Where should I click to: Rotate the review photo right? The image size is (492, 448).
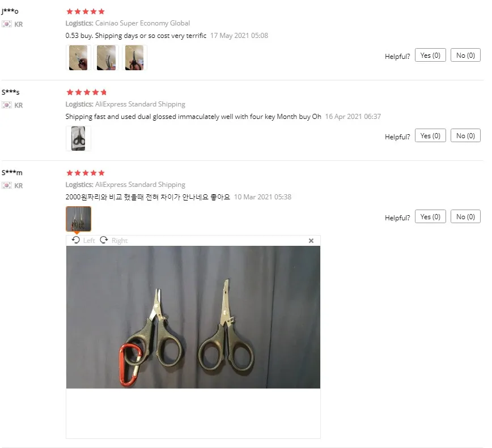(114, 241)
